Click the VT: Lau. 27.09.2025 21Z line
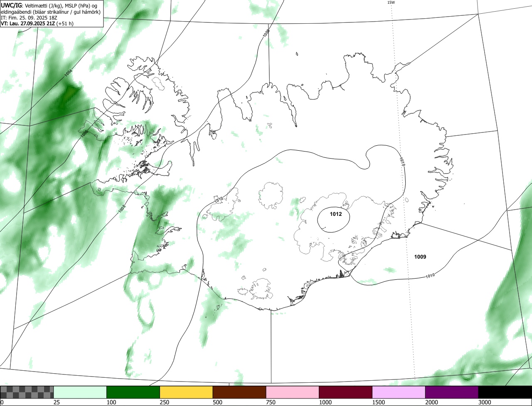Image resolution: width=532 pixels, height=406 pixels. point(37,23)
